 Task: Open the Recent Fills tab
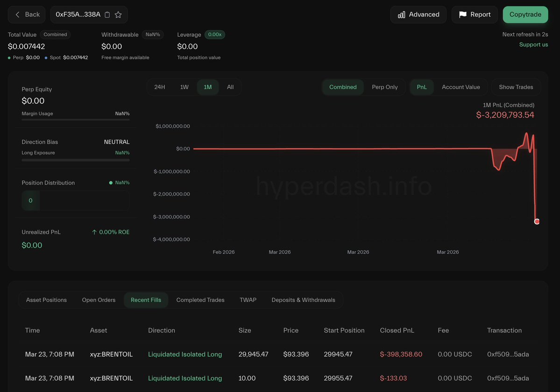pyautogui.click(x=146, y=300)
